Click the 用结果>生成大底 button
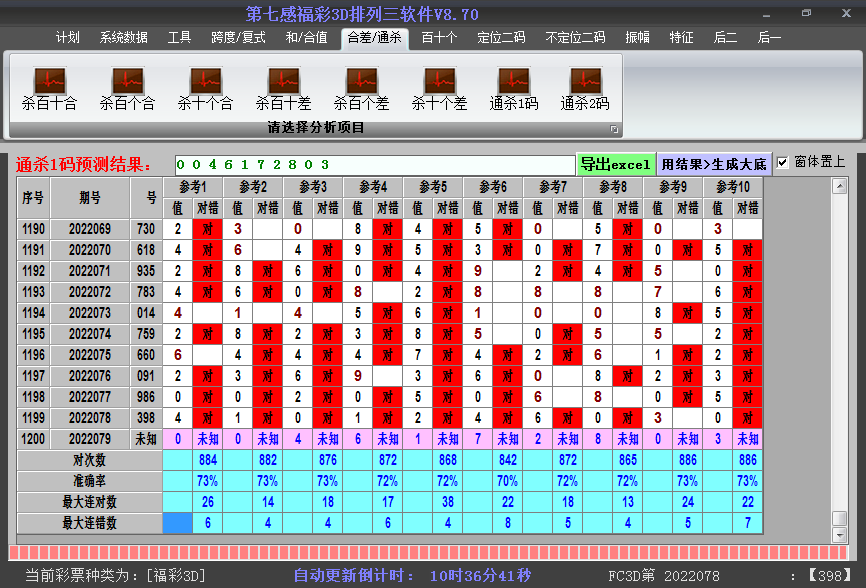This screenshot has width=866, height=588. click(x=714, y=164)
